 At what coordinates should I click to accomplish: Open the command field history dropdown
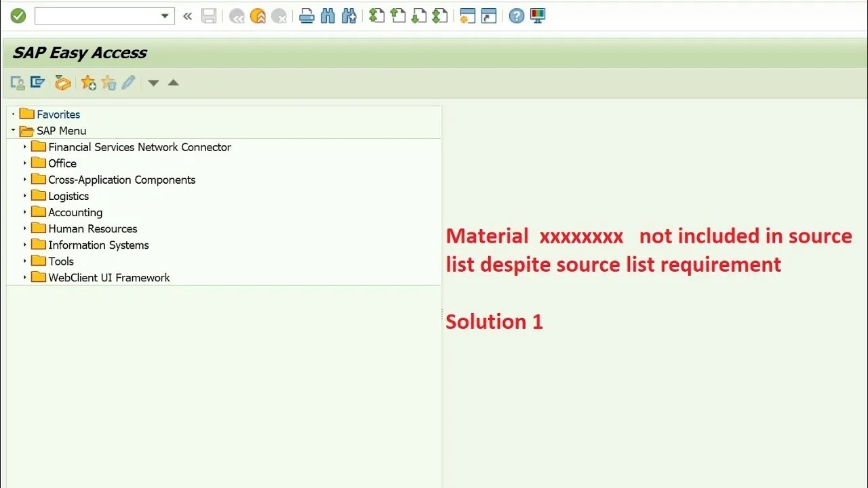point(165,16)
